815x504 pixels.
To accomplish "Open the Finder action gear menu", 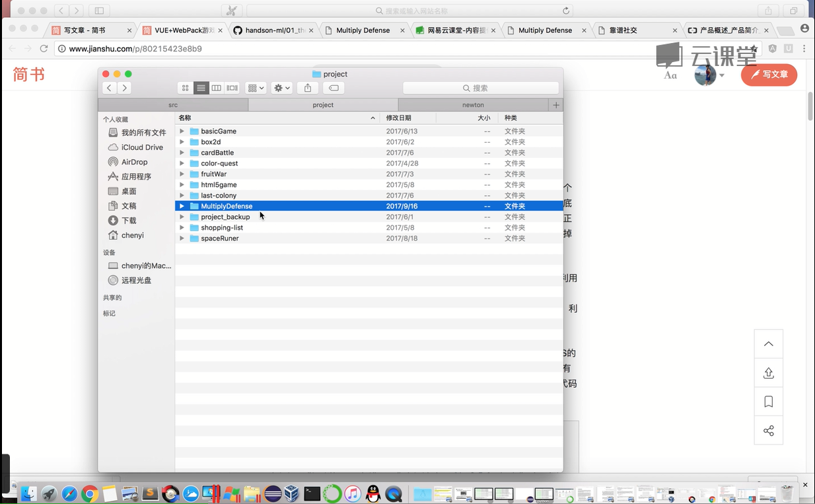I will [x=282, y=88].
